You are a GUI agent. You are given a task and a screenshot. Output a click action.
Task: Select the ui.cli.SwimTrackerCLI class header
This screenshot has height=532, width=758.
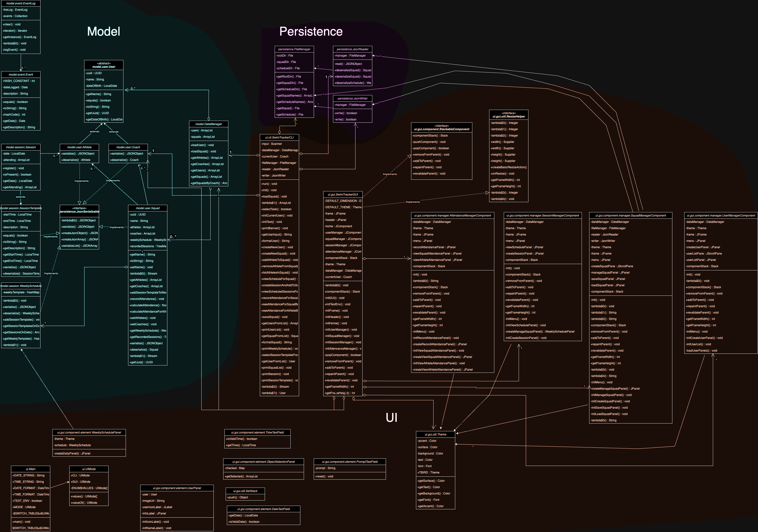pos(279,137)
